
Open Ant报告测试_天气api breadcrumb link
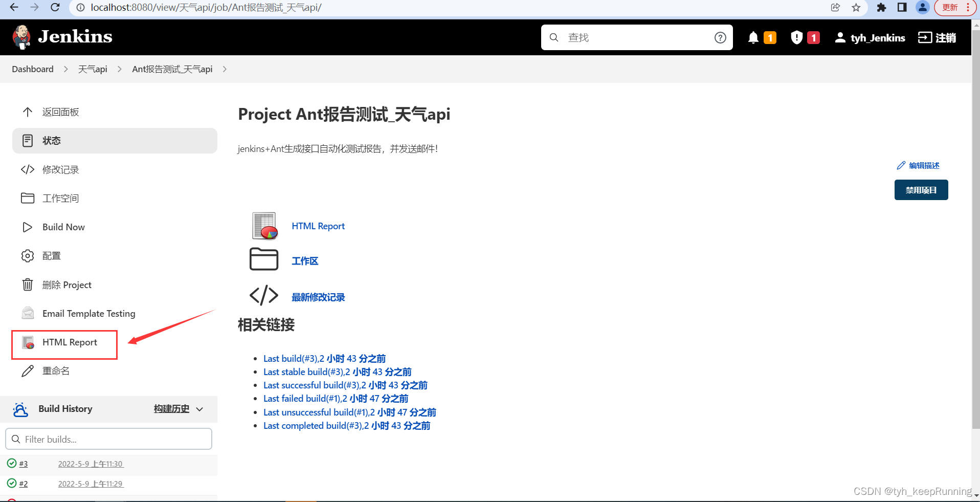[x=172, y=69]
